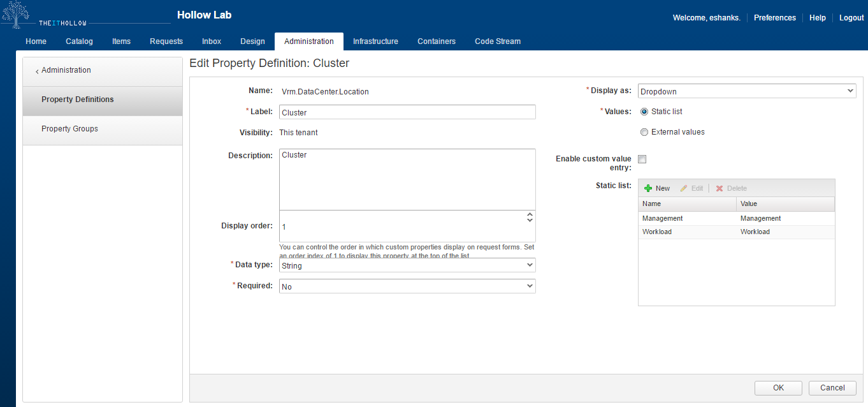Decrease Display order with down arrow
This screenshot has width=868, height=407.
(x=530, y=221)
